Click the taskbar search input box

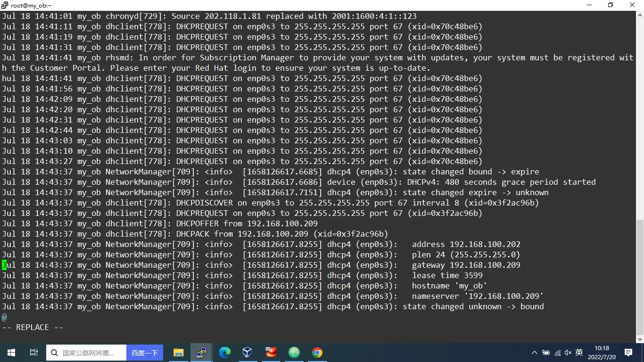[86, 353]
